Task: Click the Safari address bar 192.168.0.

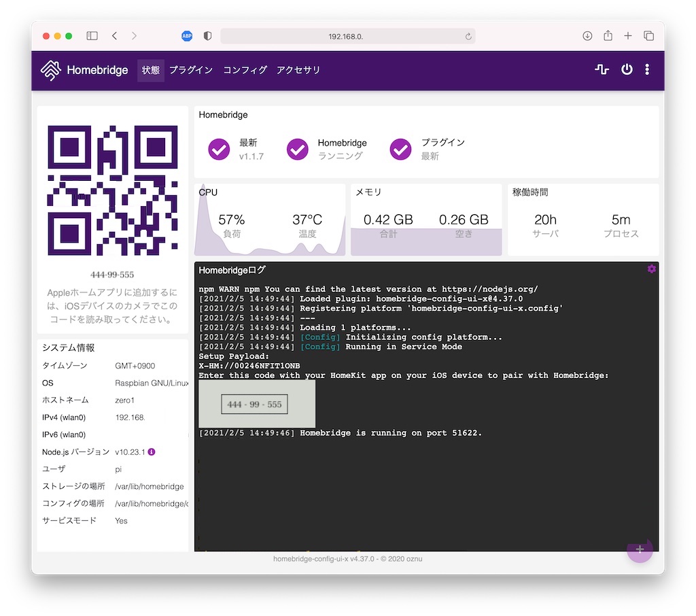Action: [x=347, y=37]
